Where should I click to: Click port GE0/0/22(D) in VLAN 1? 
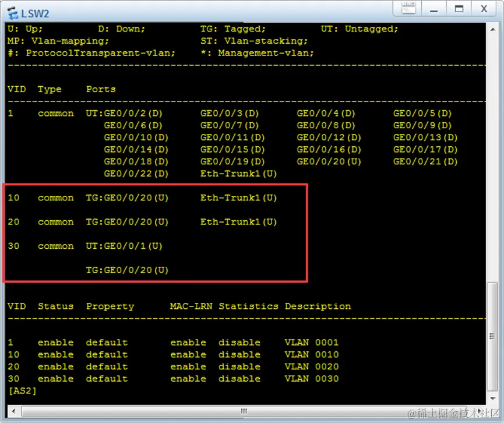[136, 174]
